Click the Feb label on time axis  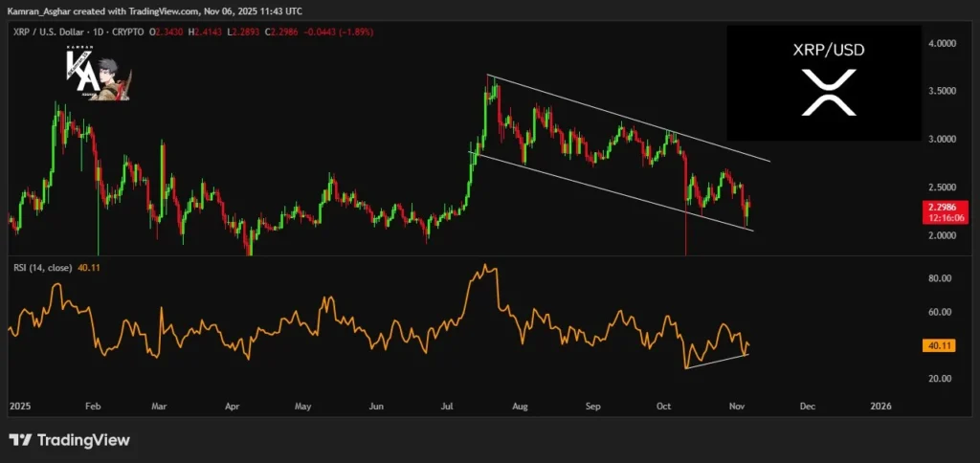click(x=93, y=407)
